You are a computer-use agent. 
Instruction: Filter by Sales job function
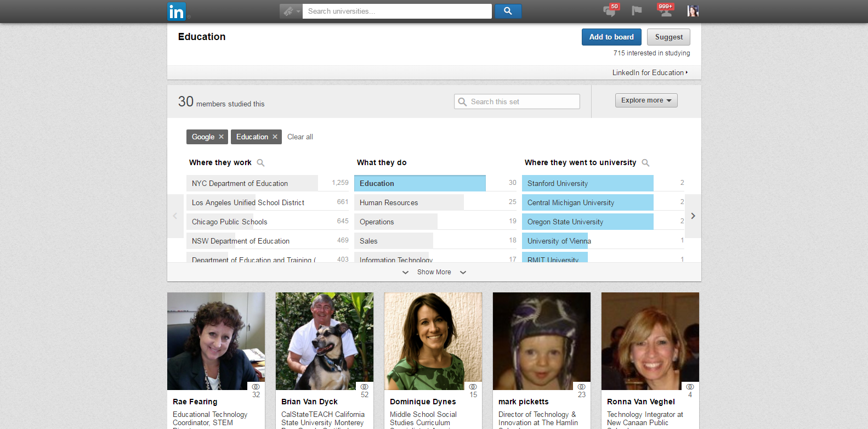pyautogui.click(x=435, y=241)
